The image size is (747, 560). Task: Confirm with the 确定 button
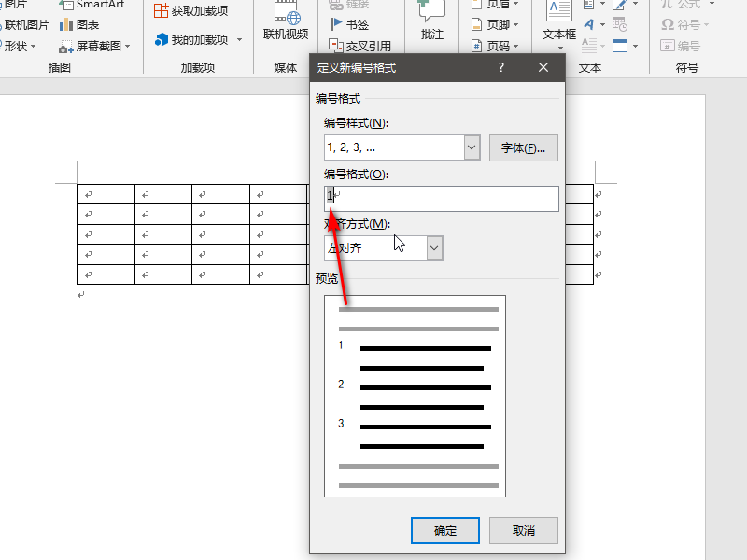pyautogui.click(x=445, y=530)
